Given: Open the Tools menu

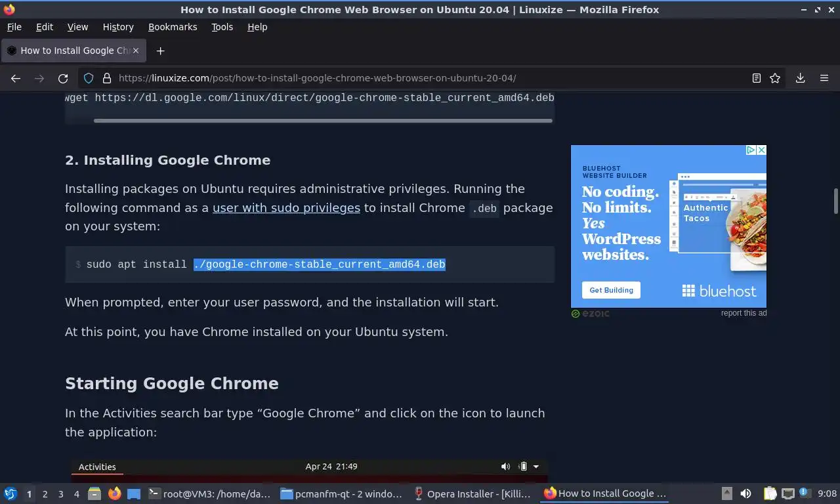Looking at the screenshot, I should (222, 27).
